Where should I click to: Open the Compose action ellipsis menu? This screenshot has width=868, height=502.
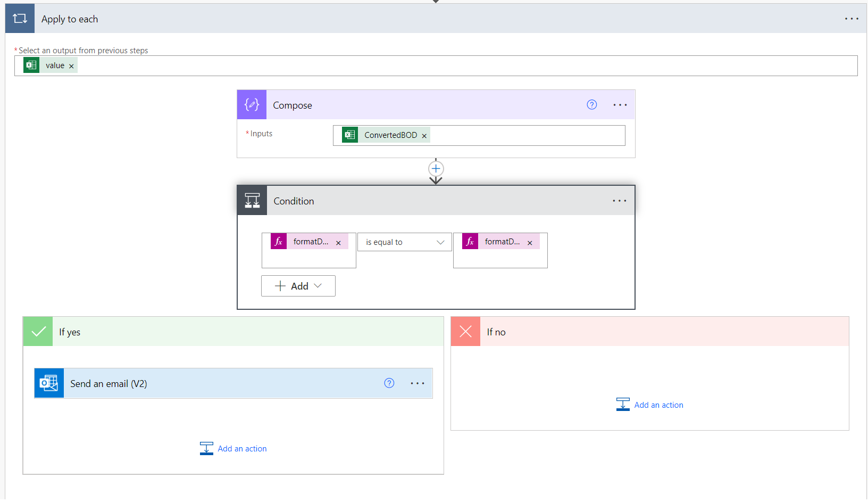pyautogui.click(x=620, y=105)
